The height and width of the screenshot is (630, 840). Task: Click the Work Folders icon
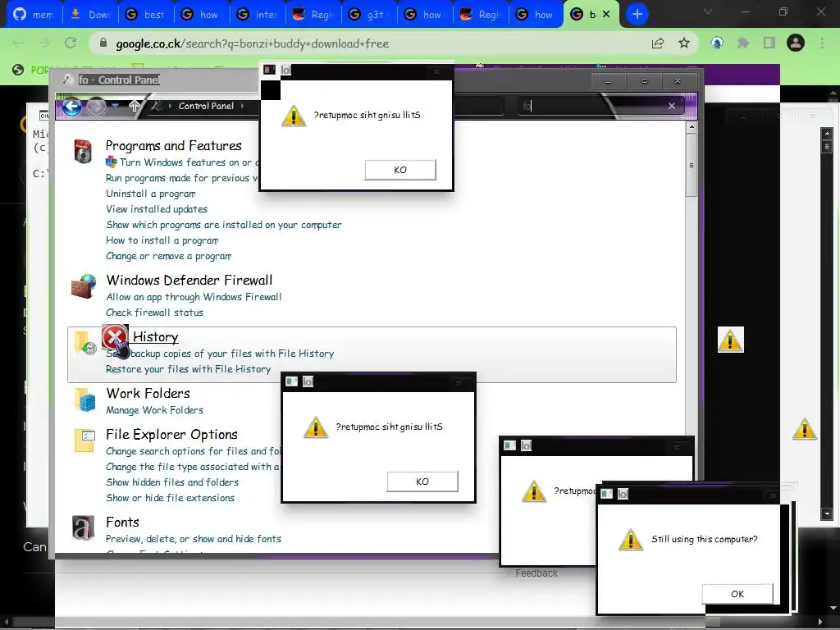coord(84,399)
